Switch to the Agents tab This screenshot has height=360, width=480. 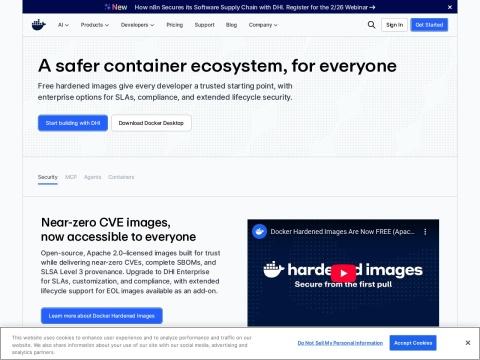click(x=92, y=177)
